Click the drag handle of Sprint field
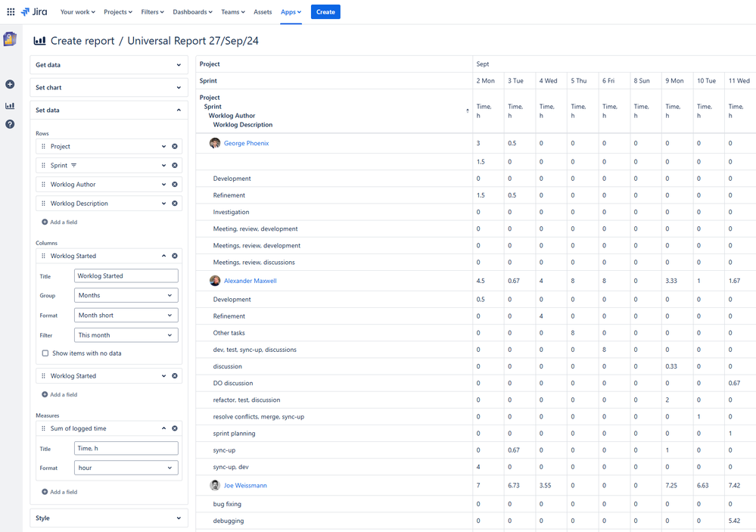 43,166
